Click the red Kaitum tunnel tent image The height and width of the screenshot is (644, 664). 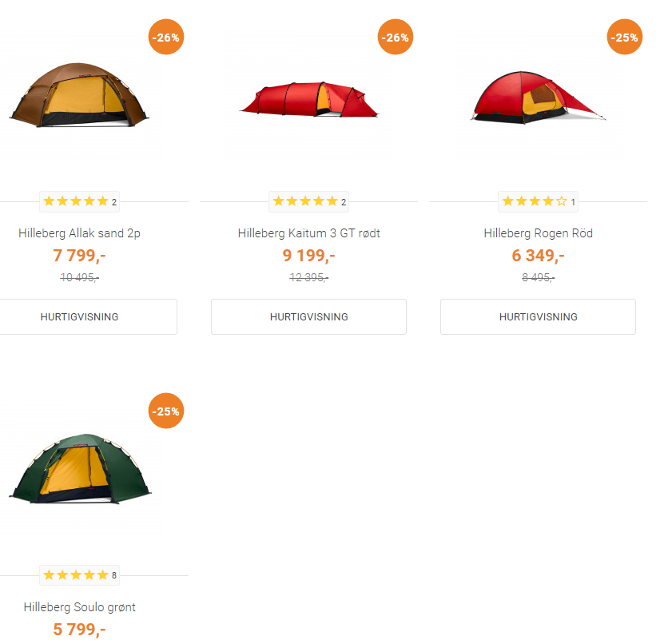coord(308,99)
